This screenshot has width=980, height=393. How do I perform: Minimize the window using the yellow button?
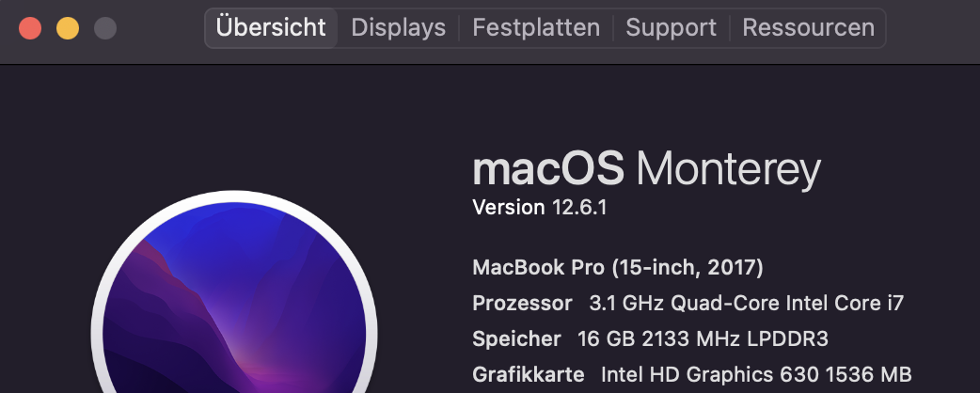(68, 28)
